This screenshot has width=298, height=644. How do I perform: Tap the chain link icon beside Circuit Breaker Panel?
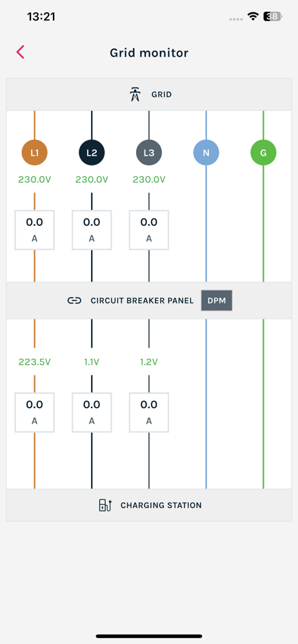74,301
